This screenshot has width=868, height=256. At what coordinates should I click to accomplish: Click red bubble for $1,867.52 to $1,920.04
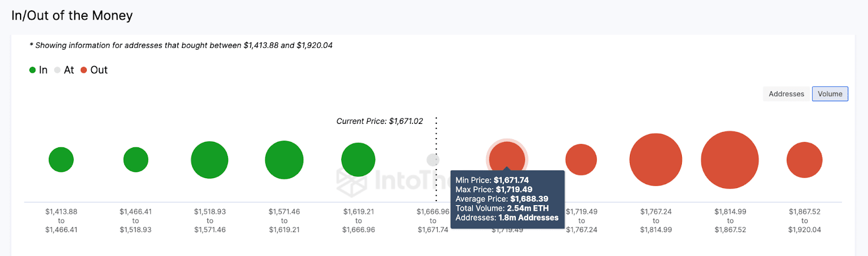point(804,160)
